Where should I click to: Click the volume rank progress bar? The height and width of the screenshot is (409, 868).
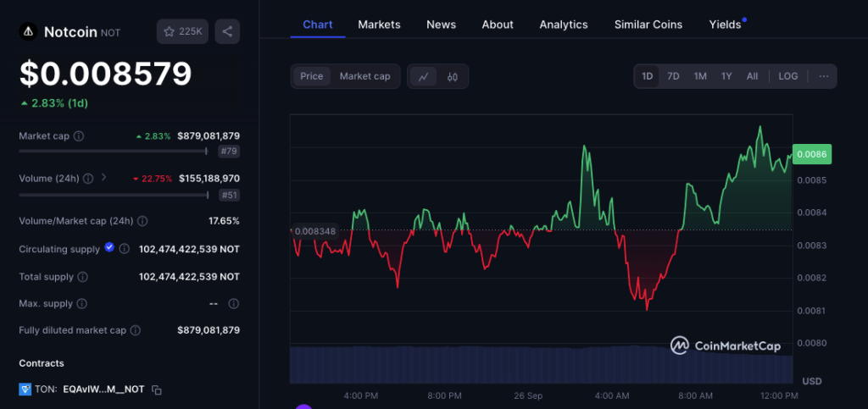pos(114,195)
